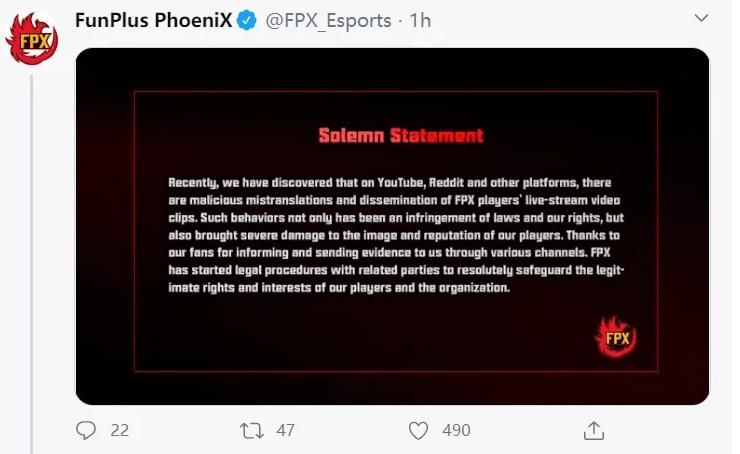The image size is (740, 454).
Task: Retweet using the retweet arrows icon
Action: pyautogui.click(x=252, y=430)
